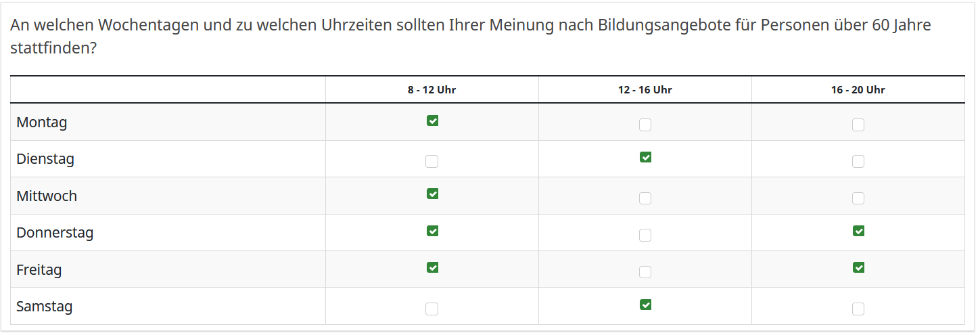Screen dimensions: 980x333
Task: Uncheck Donnerstag 16 - 20 Uhr checkbox
Action: 858,231
